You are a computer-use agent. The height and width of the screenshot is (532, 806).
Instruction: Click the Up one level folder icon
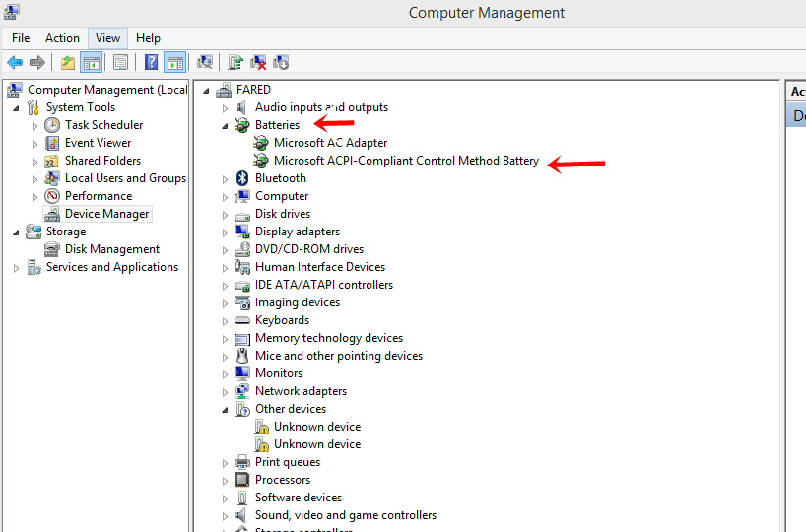coord(68,63)
